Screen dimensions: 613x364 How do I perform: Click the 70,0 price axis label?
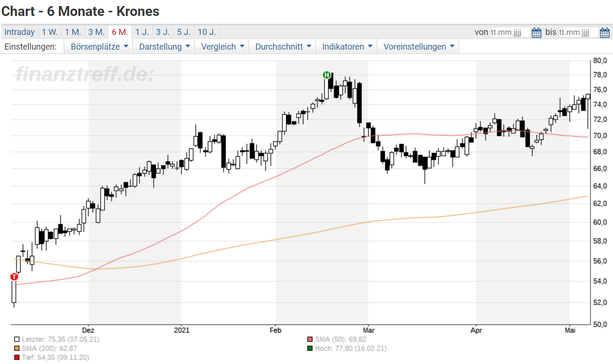coord(600,135)
